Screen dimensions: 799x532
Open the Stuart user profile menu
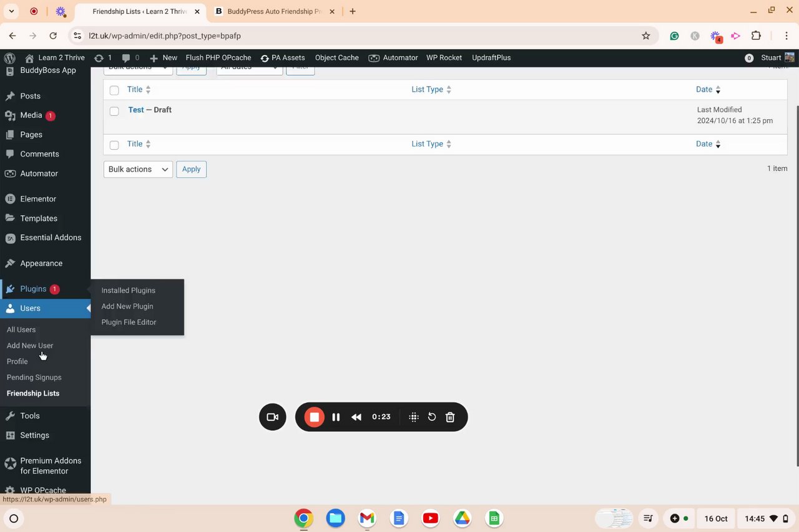[778, 57]
